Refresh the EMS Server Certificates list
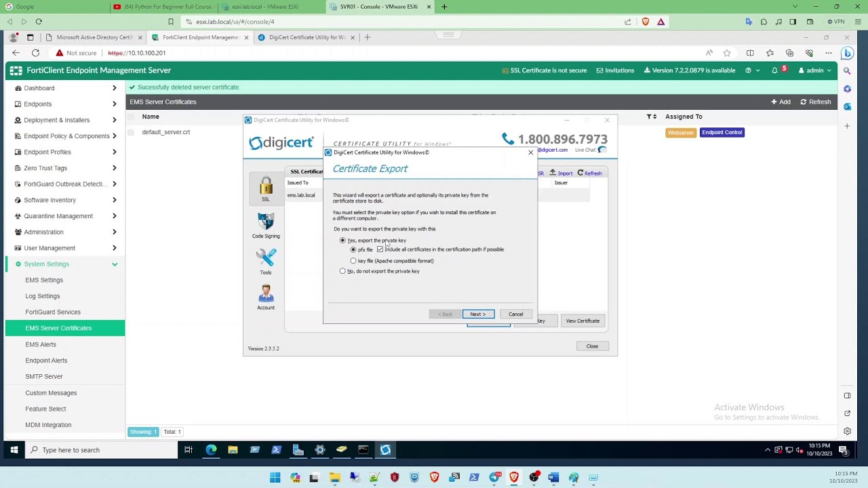The image size is (868, 488). (x=816, y=102)
